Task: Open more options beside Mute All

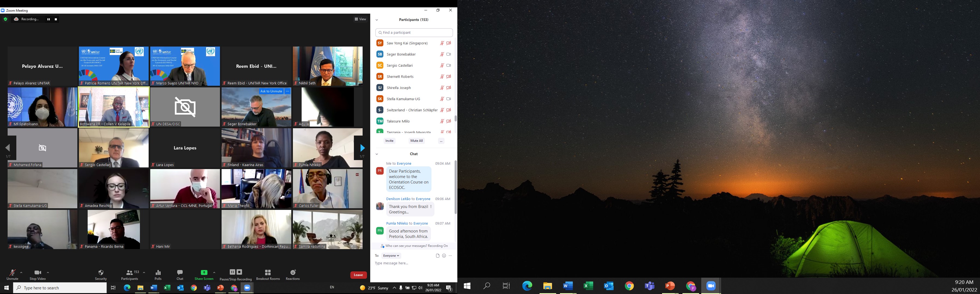Action: (441, 141)
